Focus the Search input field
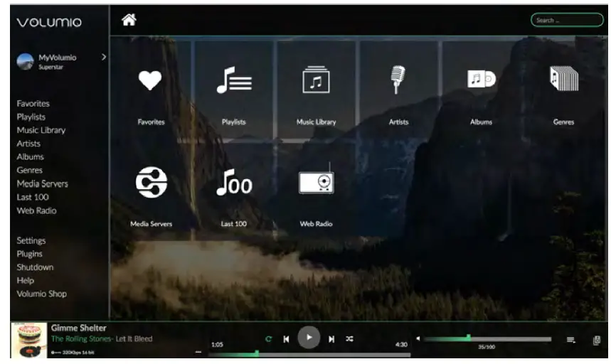 (567, 20)
